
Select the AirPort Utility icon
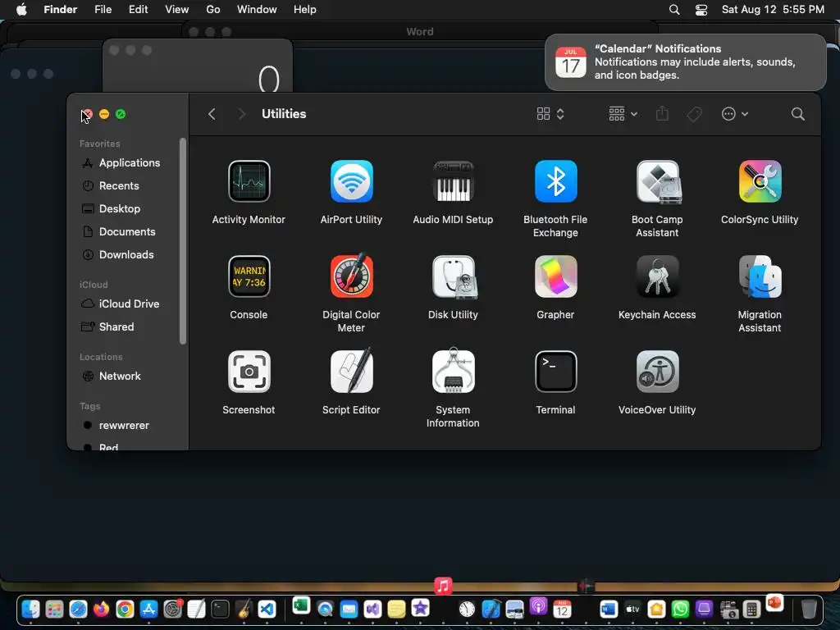pyautogui.click(x=351, y=181)
